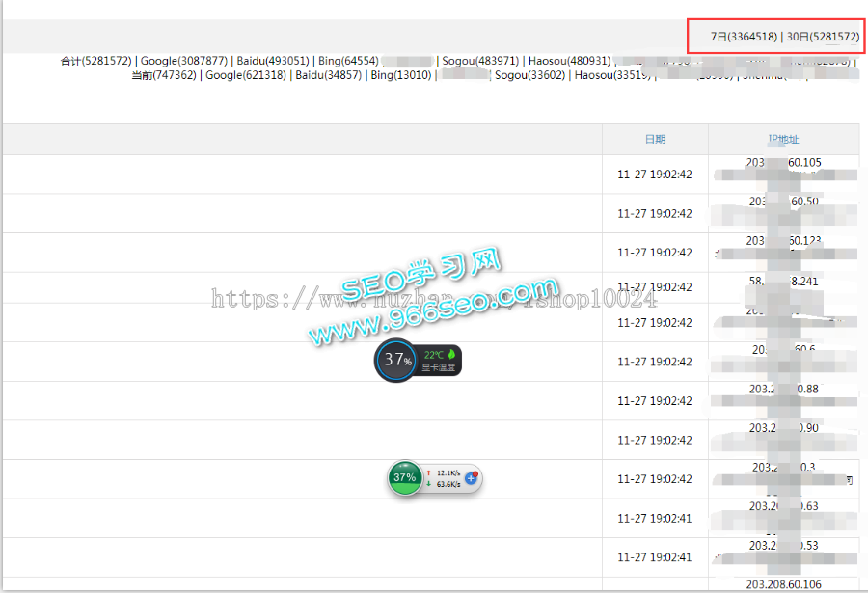Click the IP address ending 60.105

click(783, 162)
